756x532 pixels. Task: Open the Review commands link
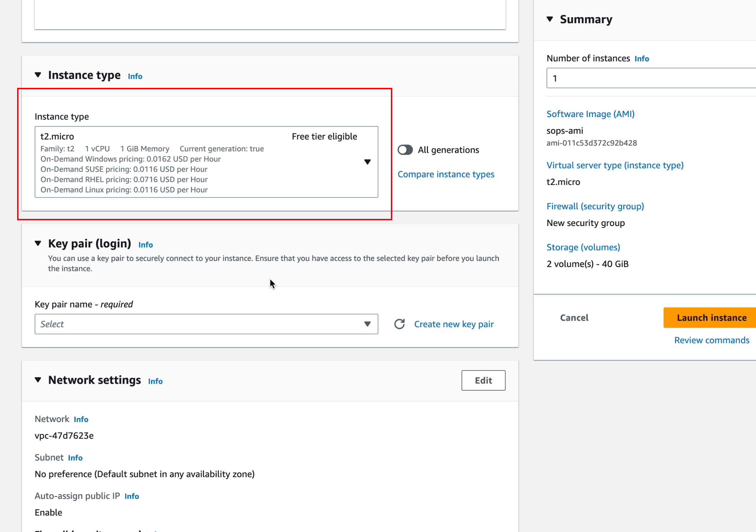[712, 340]
